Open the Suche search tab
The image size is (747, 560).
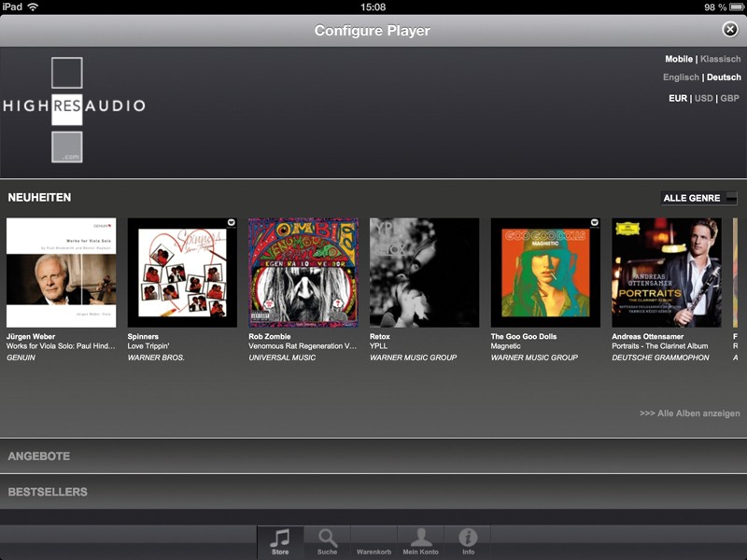[x=328, y=542]
